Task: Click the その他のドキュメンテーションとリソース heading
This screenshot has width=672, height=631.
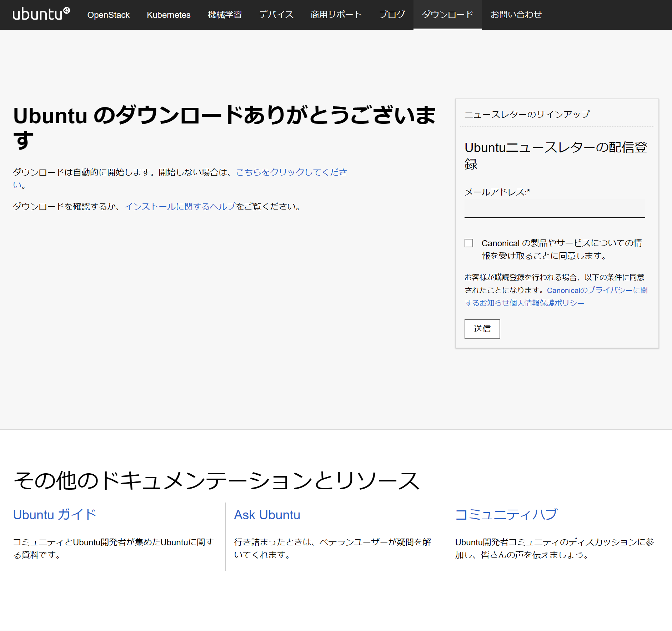Action: point(217,480)
